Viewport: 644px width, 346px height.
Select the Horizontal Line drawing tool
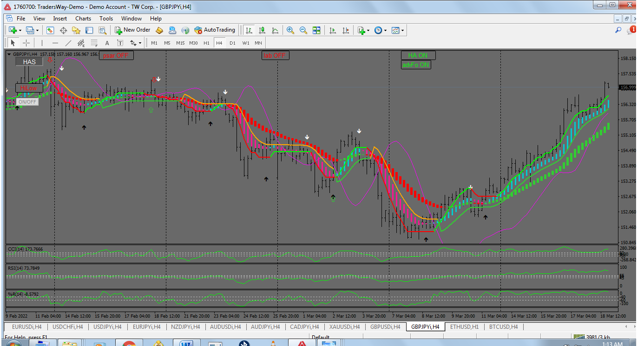[55, 43]
